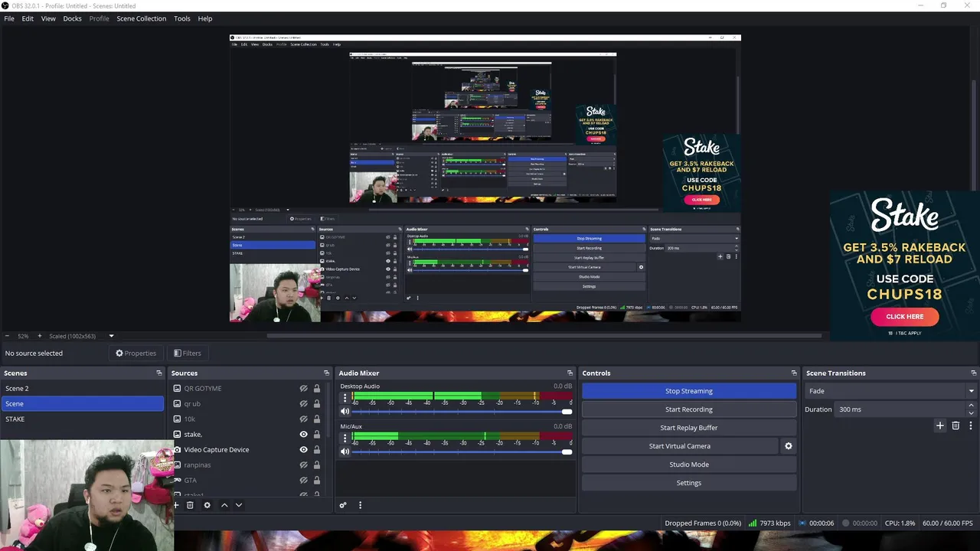Viewport: 980px width, 551px height.
Task: Open source Properties button
Action: (x=136, y=353)
